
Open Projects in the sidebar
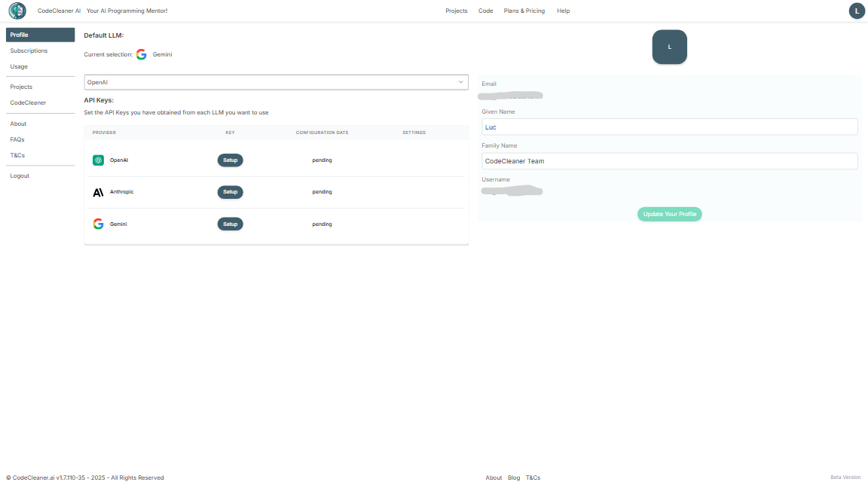click(21, 87)
